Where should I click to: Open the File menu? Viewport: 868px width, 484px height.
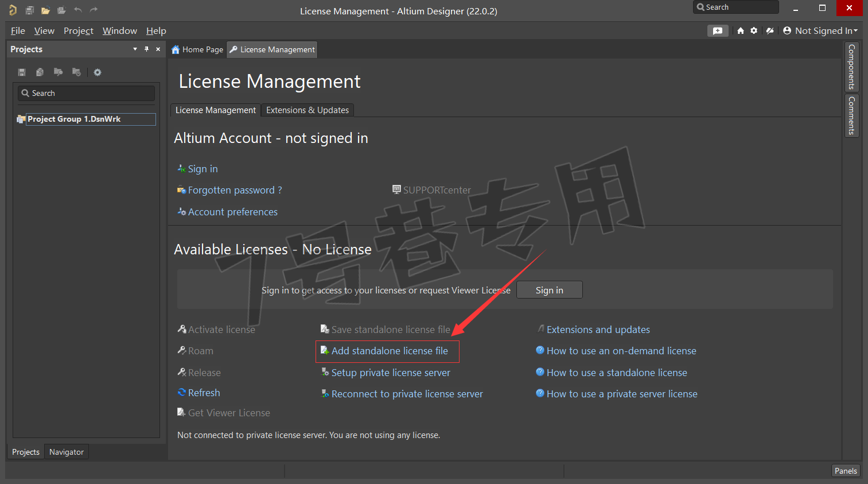point(18,31)
